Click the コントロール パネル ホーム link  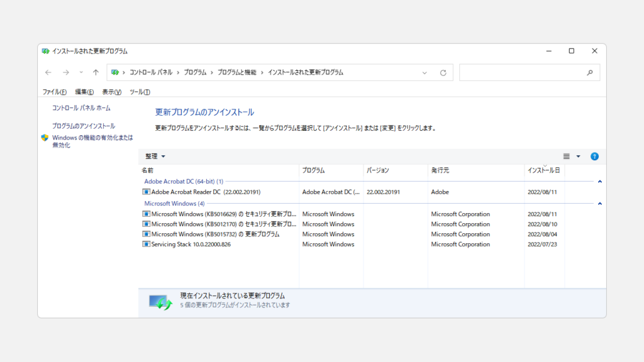click(81, 108)
